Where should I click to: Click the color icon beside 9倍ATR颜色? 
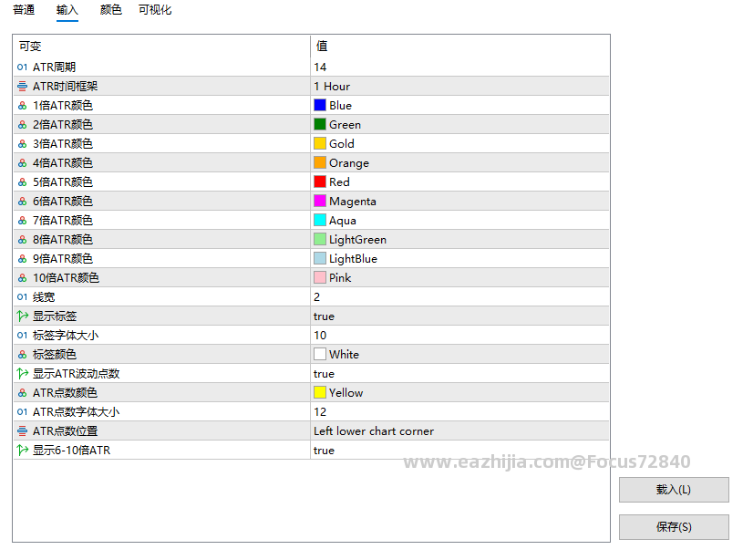[22, 259]
